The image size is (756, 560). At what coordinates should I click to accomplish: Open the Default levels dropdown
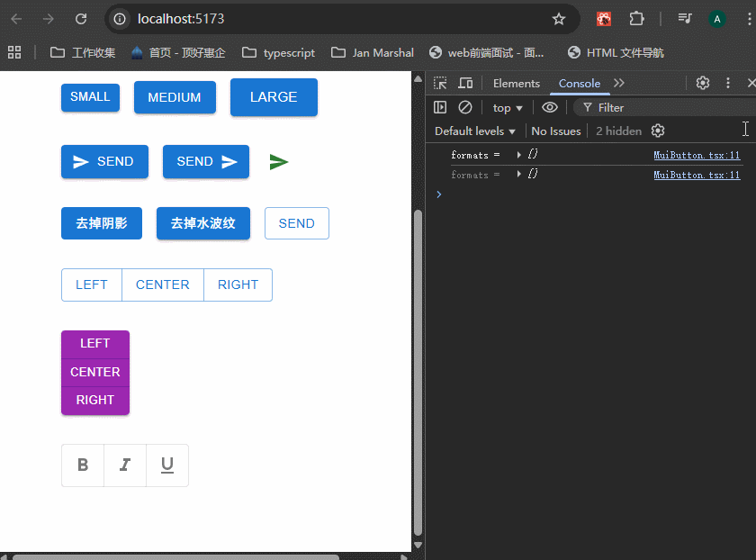475,131
